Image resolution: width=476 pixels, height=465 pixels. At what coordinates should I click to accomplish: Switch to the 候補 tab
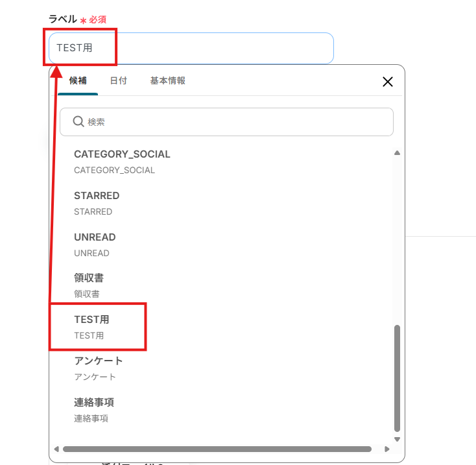point(78,80)
